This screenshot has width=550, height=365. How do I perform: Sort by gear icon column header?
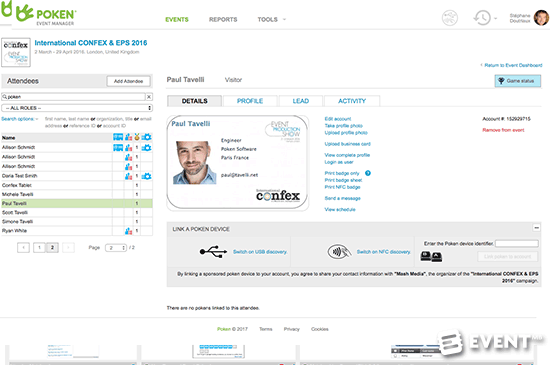[x=147, y=137]
